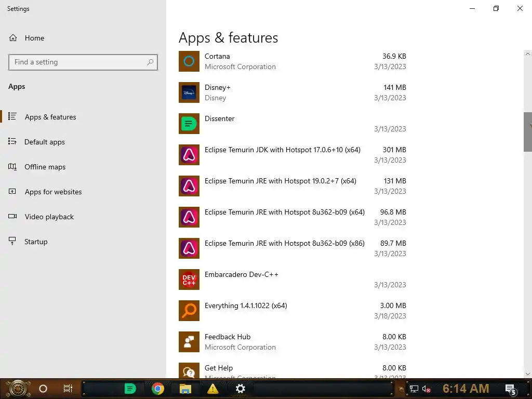Select the Temurin JRE 8u362-b09 (x86) name

(x=285, y=244)
